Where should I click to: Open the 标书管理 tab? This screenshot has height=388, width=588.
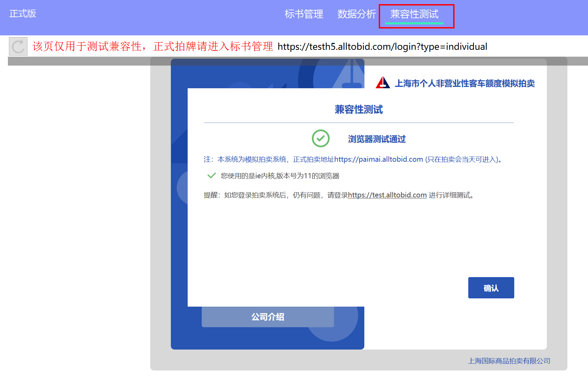[304, 14]
